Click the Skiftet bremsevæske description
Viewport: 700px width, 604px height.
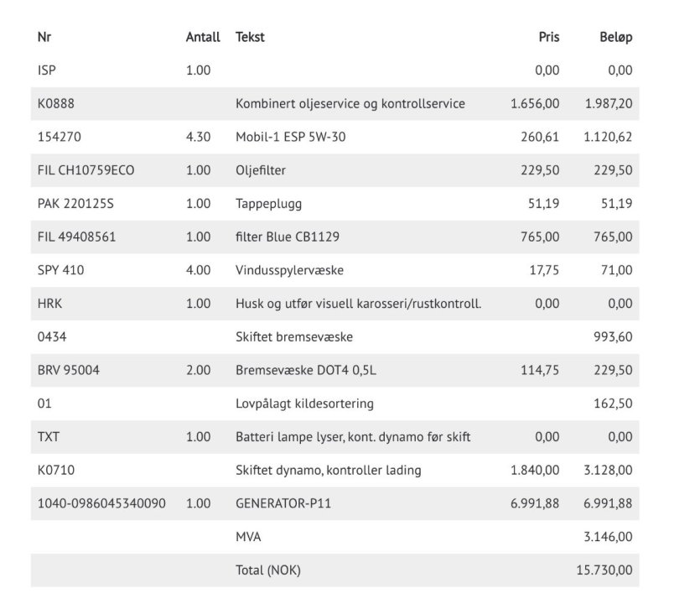pos(294,337)
